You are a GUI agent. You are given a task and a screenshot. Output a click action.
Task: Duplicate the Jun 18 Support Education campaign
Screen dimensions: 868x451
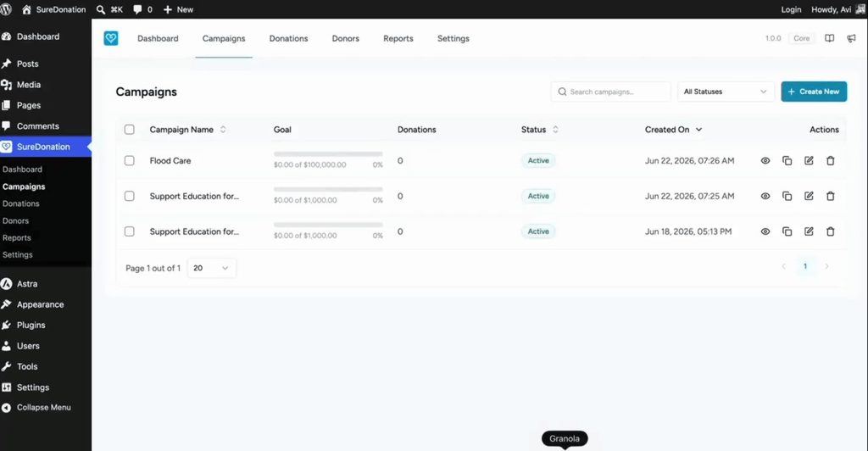pos(787,231)
